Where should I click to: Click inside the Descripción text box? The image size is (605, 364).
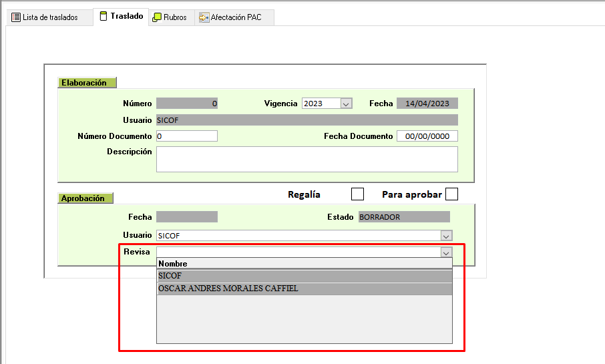coord(307,160)
